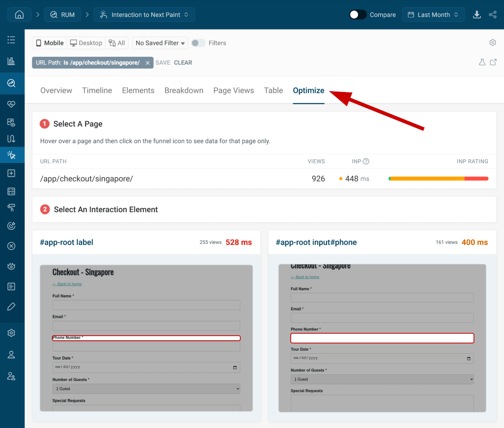
Task: Click the INP rating bar for the checkout page
Action: tap(438, 178)
